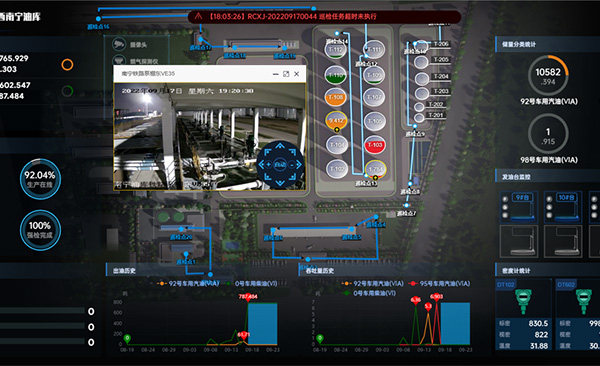
Task: Click the auto button in PTZ center
Action: 280,165
